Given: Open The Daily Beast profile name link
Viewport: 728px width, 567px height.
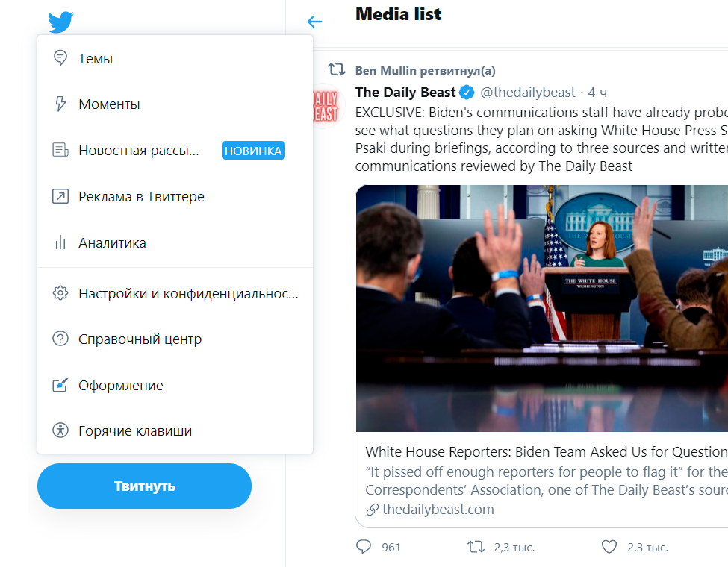Looking at the screenshot, I should (x=405, y=93).
